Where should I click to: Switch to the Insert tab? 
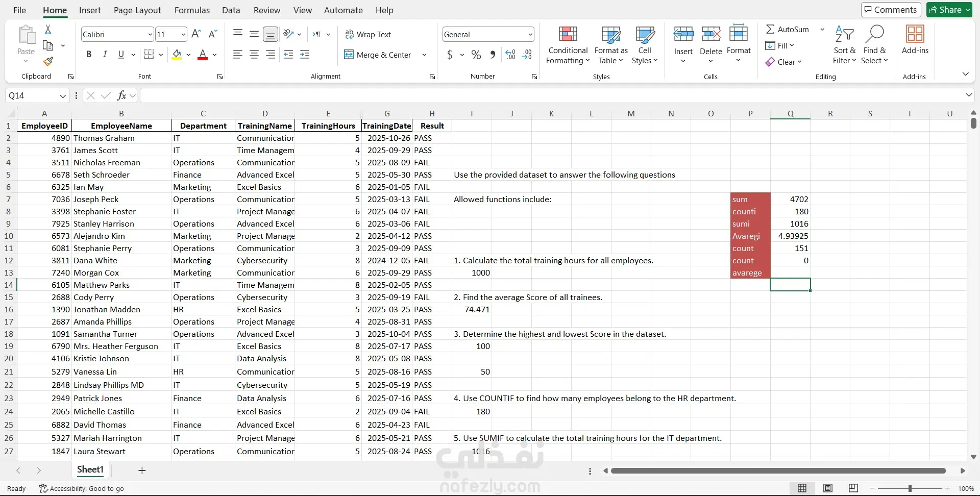[90, 10]
